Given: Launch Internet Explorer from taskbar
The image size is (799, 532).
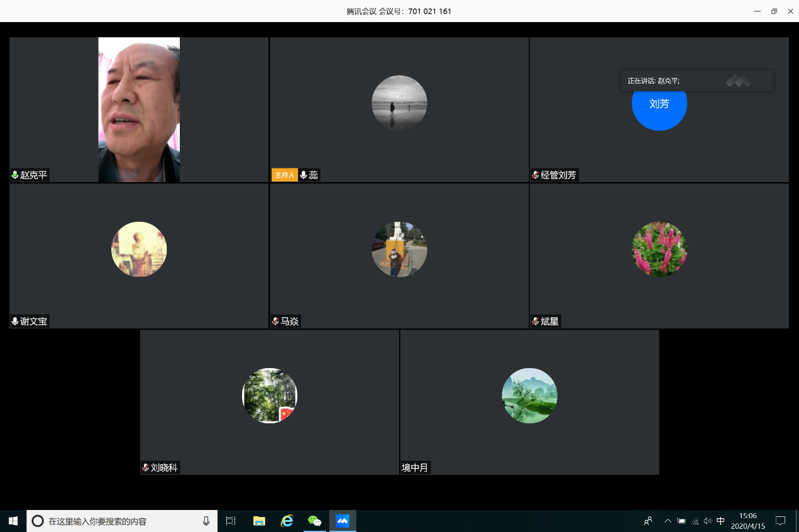Looking at the screenshot, I should coord(287,521).
